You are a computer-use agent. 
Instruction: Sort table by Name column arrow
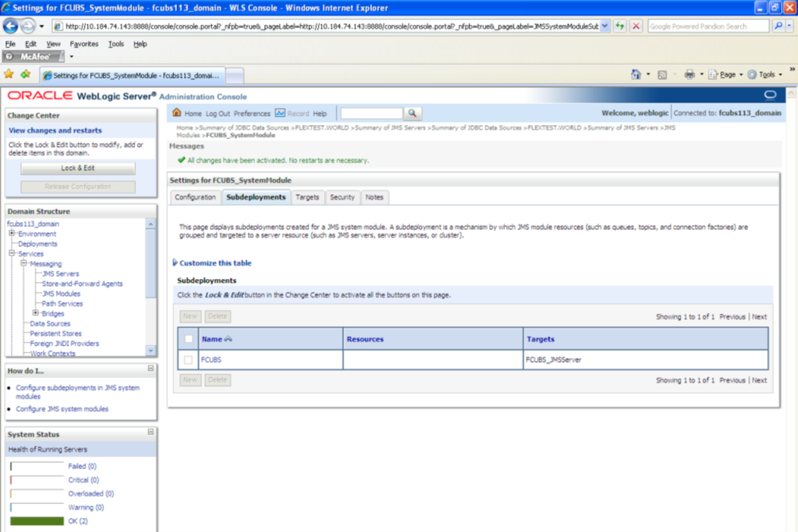(228, 339)
